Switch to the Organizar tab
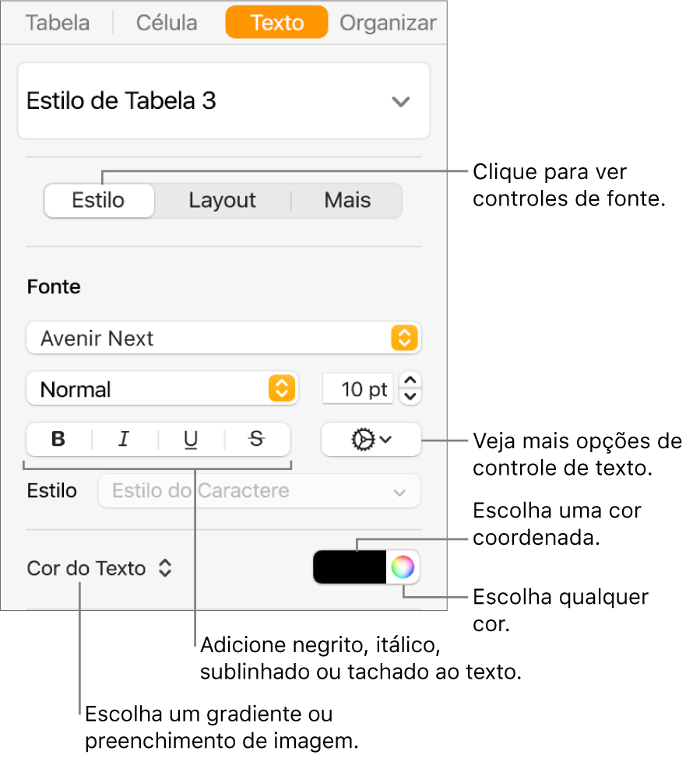This screenshot has width=700, height=758. 388,23
